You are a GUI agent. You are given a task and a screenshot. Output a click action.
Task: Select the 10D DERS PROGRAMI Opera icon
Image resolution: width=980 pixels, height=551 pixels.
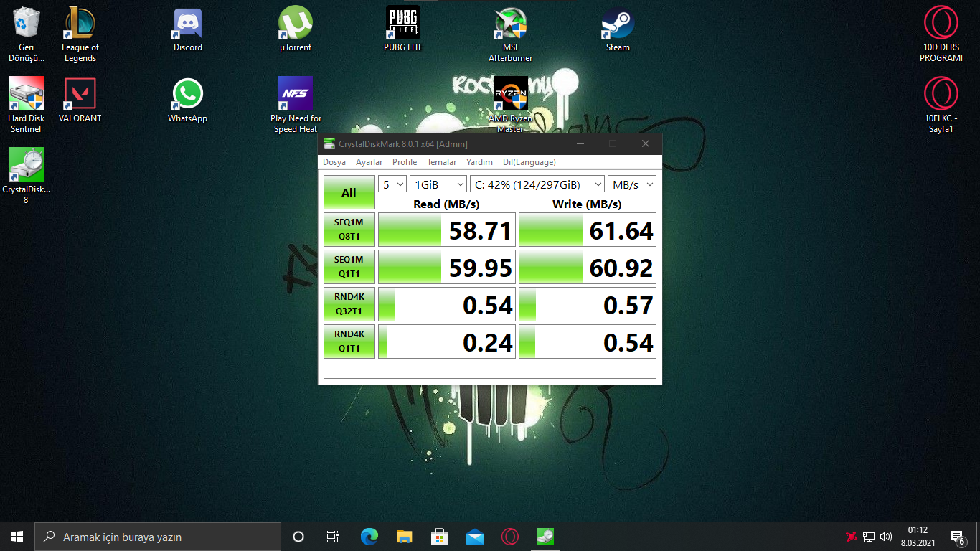tap(941, 34)
